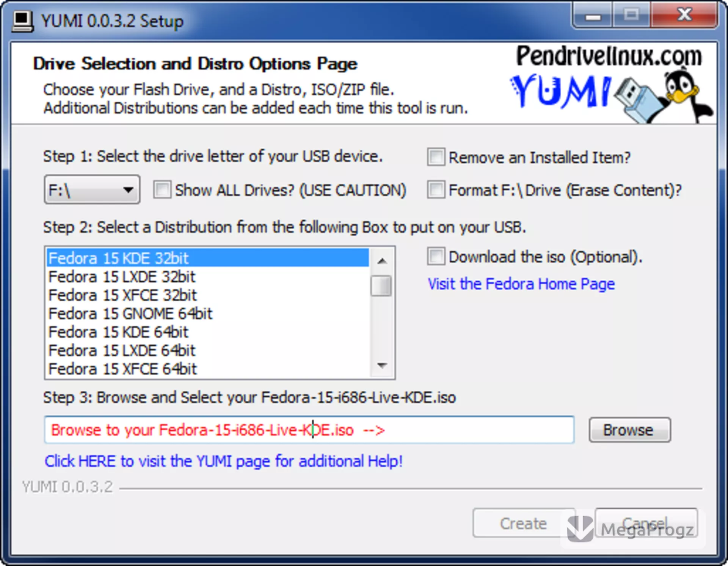Screen dimensions: 728x566
Task: Click the distribution list scrollbar thumb
Action: [381, 285]
